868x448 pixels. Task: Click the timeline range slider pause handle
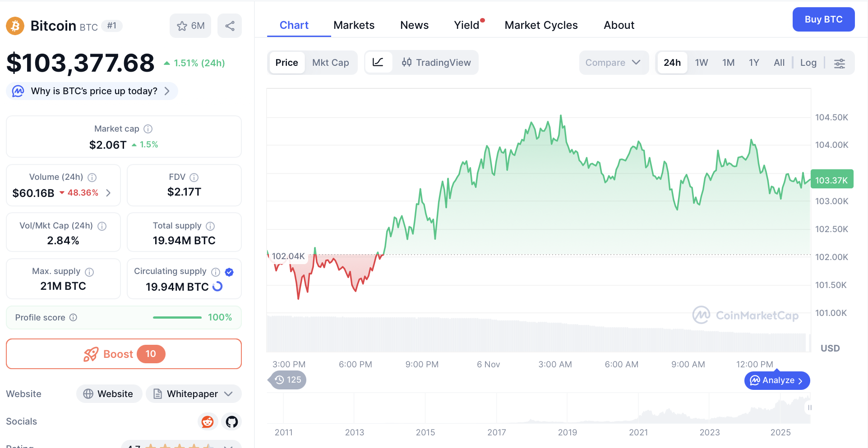[809, 407]
